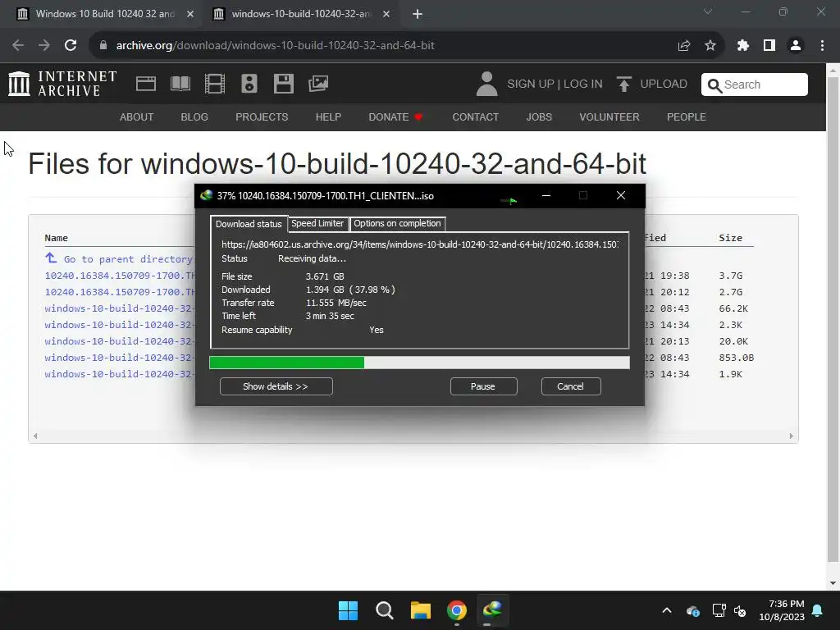Open the ABOUT menu item
Viewport: 840px width, 630px height.
click(137, 116)
